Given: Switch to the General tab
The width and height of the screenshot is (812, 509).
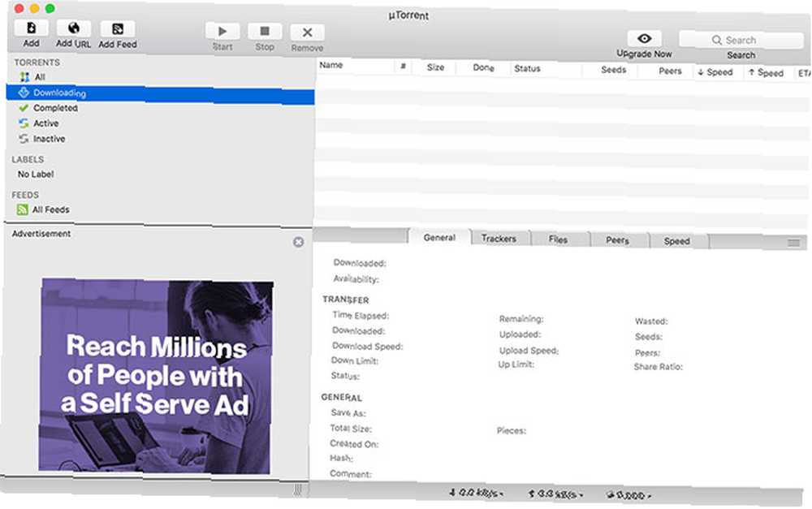Looking at the screenshot, I should pos(439,238).
